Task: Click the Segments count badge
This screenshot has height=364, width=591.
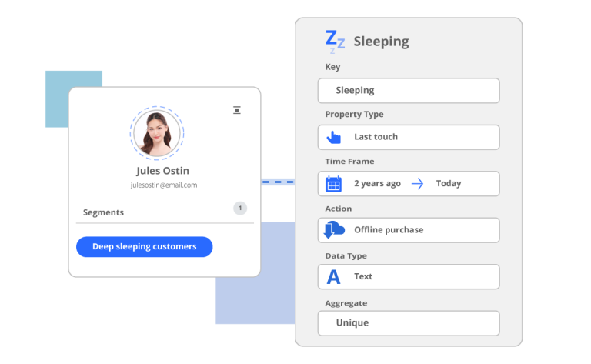Action: pyautogui.click(x=240, y=208)
